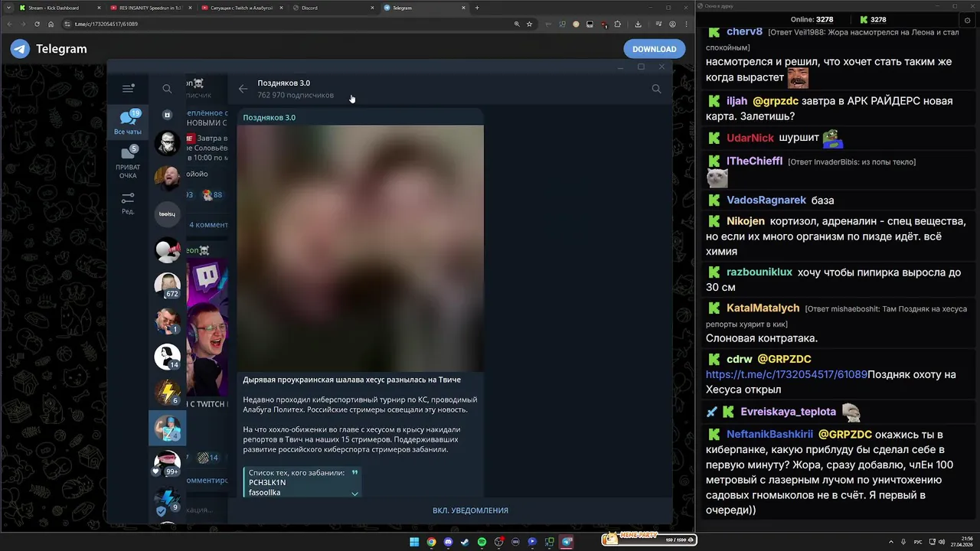Image resolution: width=980 pixels, height=551 pixels.
Task: Reload the page in the browser
Action: click(x=37, y=24)
